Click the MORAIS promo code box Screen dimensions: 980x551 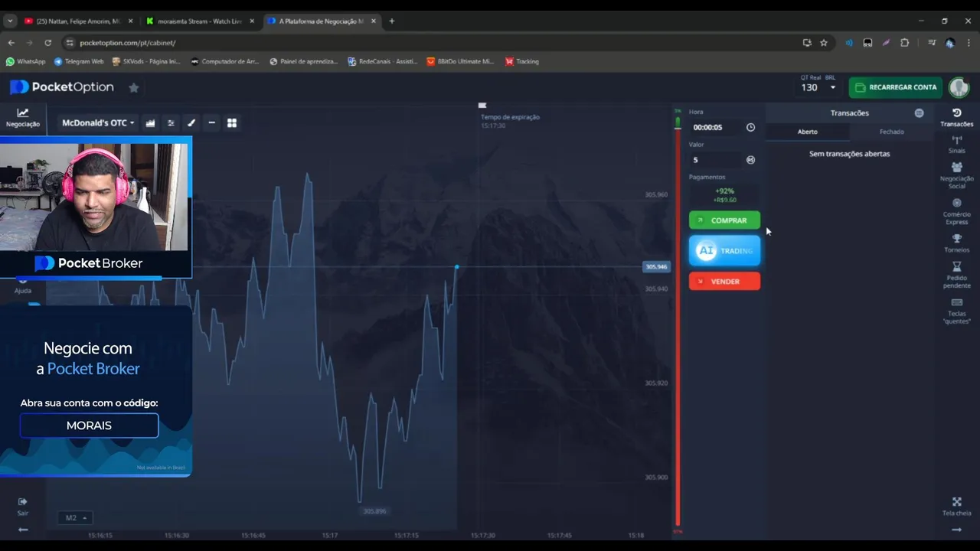pyautogui.click(x=89, y=425)
